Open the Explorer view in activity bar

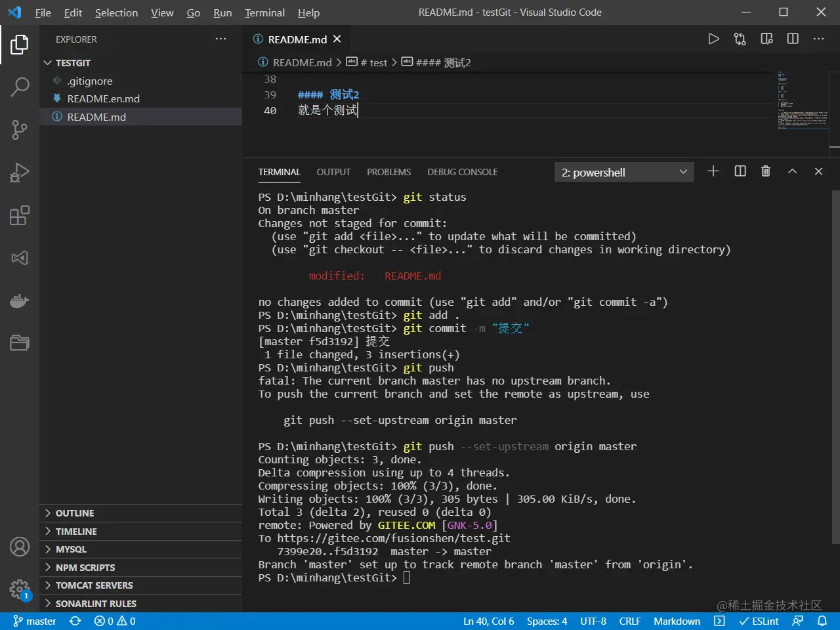(x=20, y=45)
